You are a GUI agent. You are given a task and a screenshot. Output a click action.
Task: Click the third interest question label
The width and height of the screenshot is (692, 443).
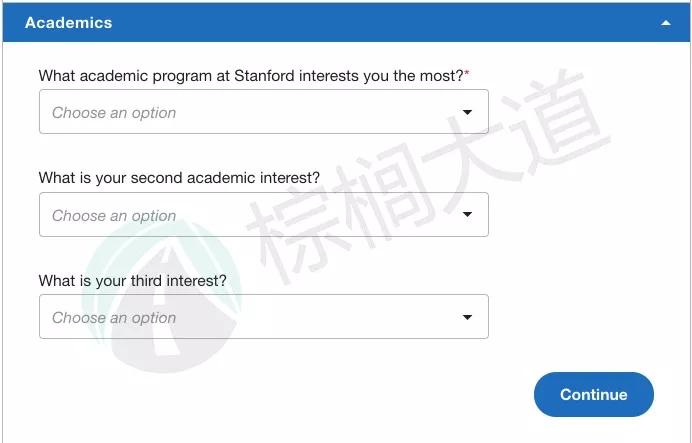point(132,281)
